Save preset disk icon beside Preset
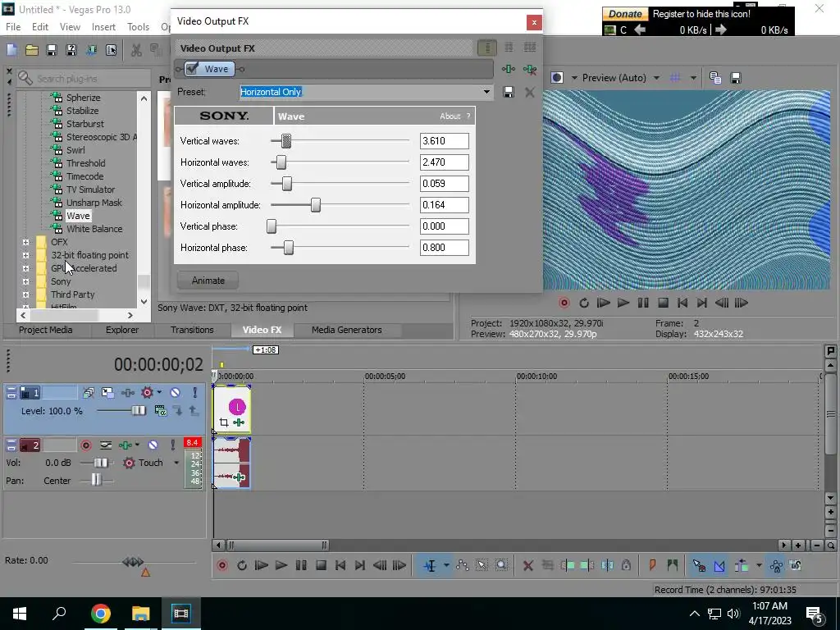The height and width of the screenshot is (630, 840). (x=509, y=92)
